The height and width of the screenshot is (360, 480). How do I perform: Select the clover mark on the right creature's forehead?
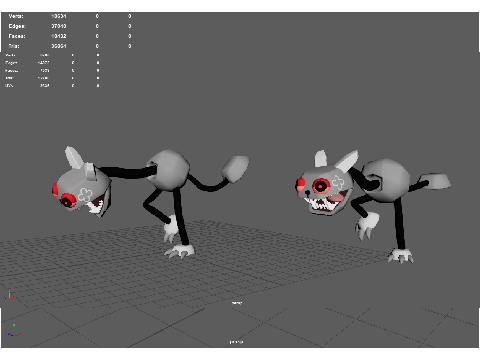(338, 182)
